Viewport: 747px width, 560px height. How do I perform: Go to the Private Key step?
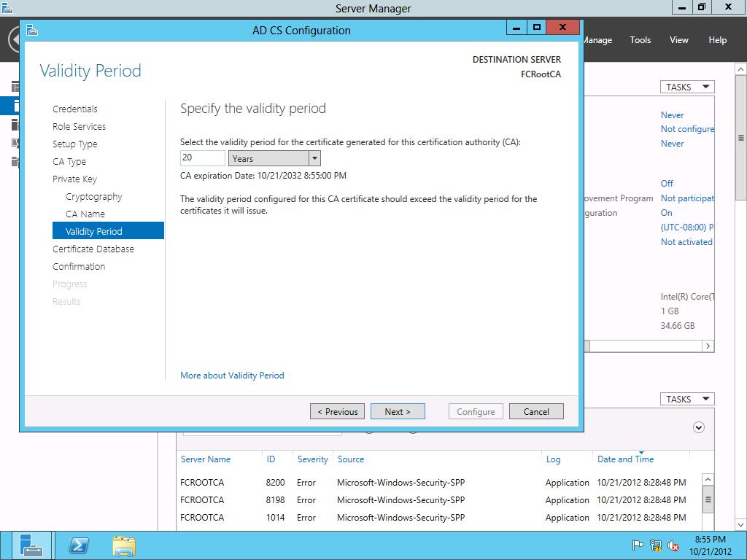(74, 179)
